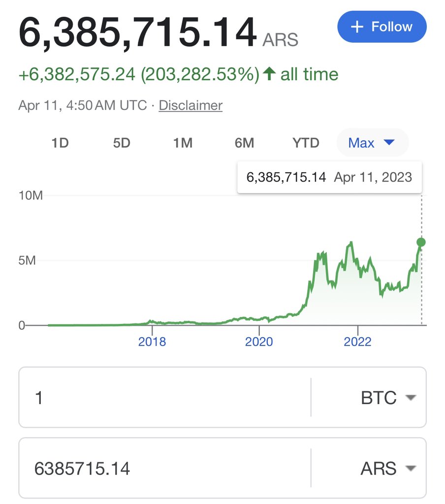Click the plus icon on Follow button
Viewport: 445px width, 504px height.
(357, 27)
